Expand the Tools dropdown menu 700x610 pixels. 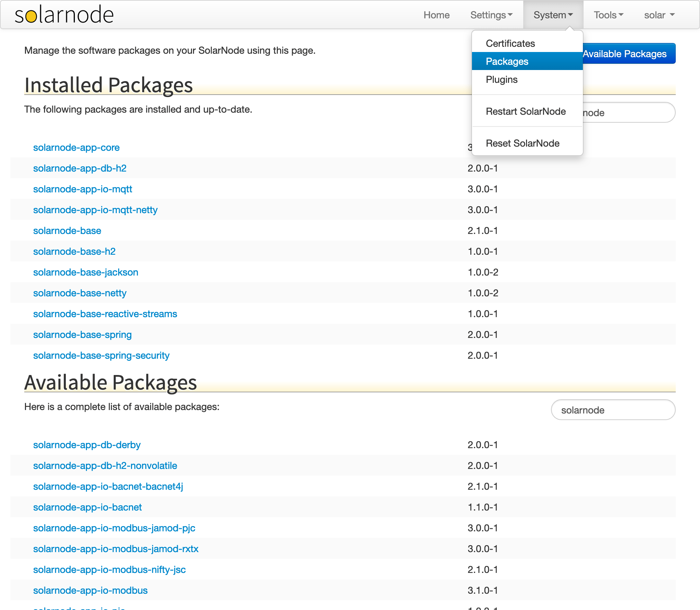click(x=609, y=15)
